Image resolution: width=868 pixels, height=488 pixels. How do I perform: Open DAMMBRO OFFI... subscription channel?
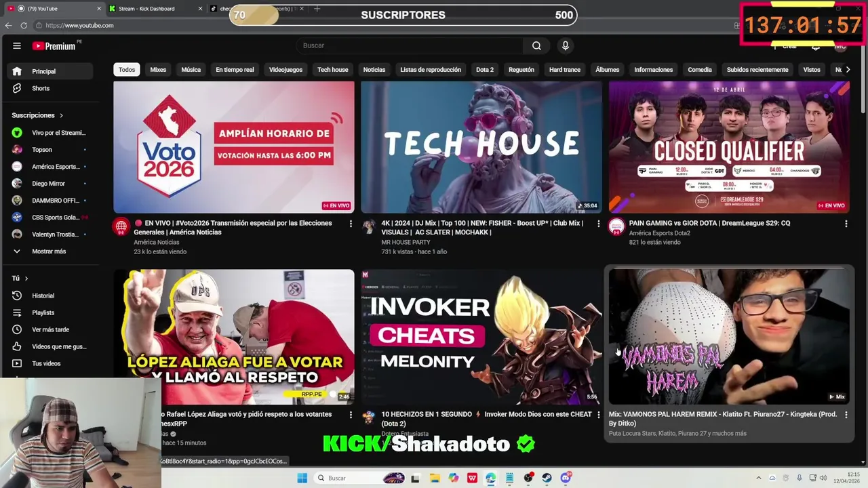pyautogui.click(x=50, y=200)
